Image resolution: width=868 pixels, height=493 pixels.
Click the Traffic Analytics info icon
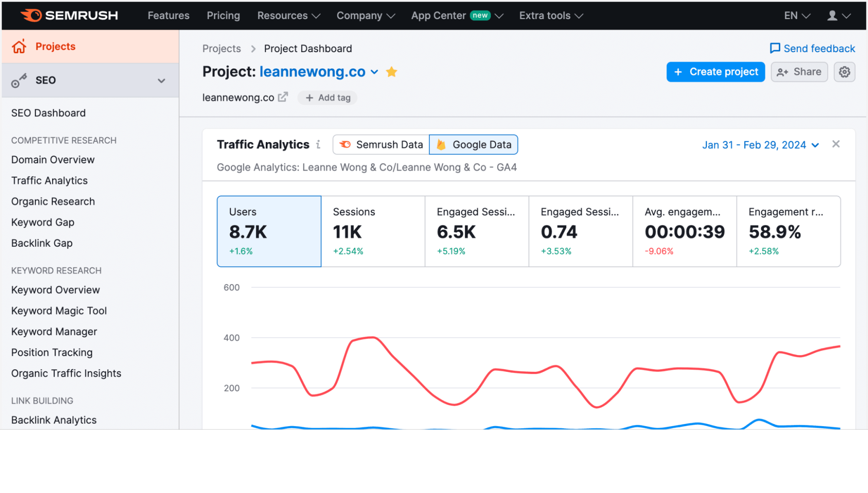318,144
